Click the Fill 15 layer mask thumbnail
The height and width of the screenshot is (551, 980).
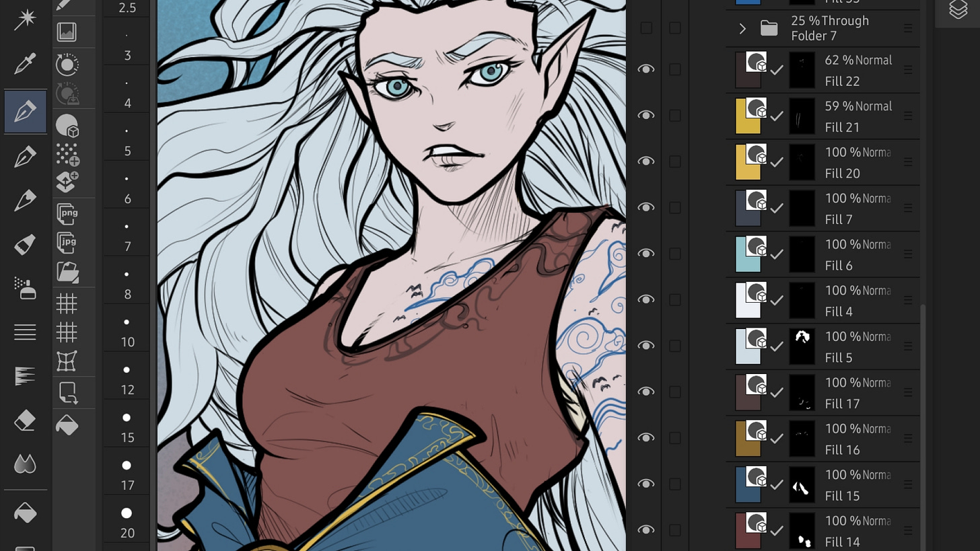pos(802,484)
